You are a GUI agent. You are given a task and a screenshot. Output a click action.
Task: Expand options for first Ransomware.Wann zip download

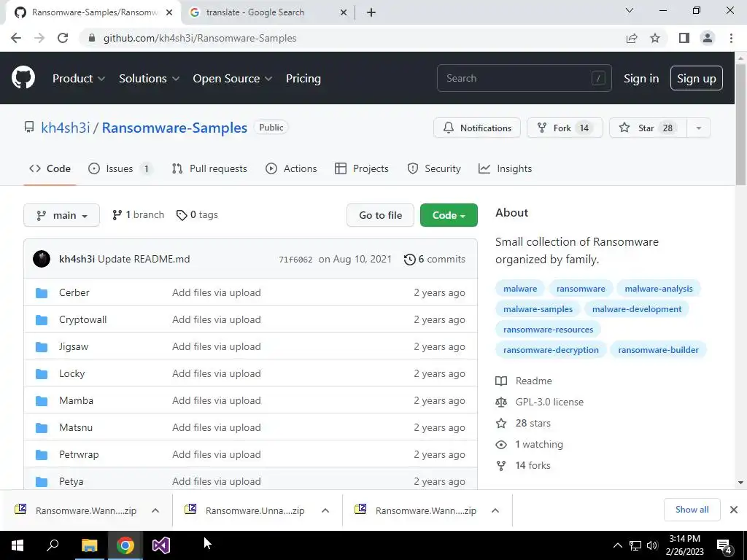tap(155, 510)
